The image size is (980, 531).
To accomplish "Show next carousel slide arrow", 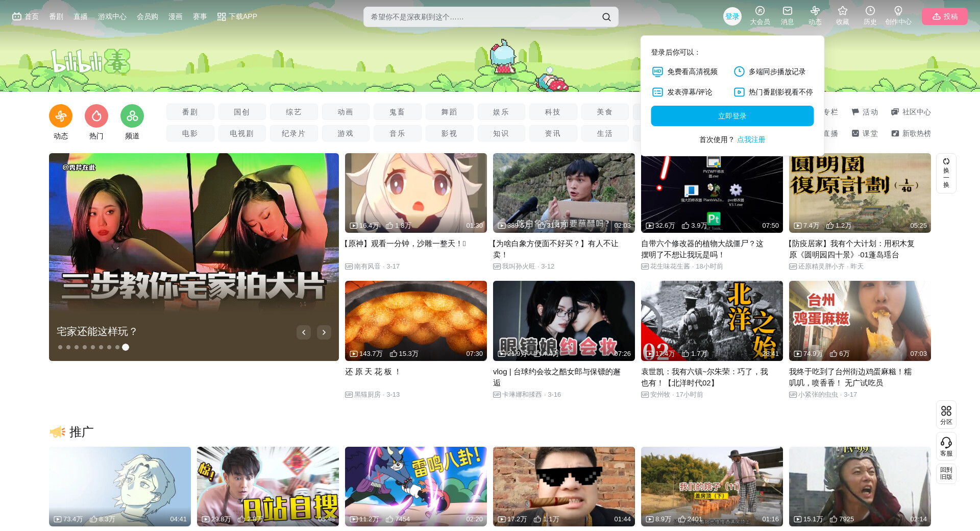I will [324, 332].
